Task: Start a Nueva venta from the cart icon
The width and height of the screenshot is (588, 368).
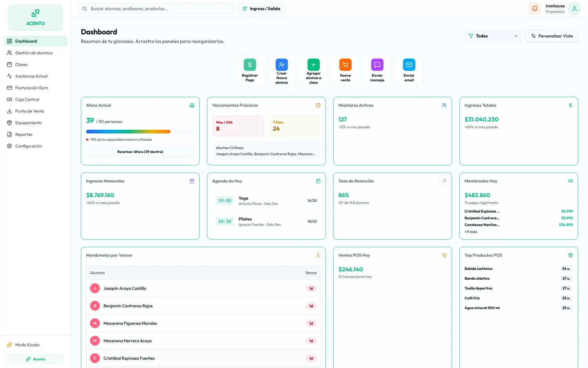Action: pyautogui.click(x=345, y=65)
